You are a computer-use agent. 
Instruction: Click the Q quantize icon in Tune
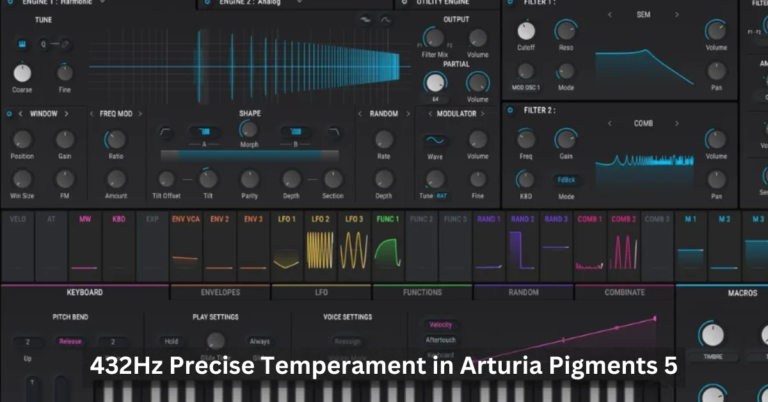[43, 44]
